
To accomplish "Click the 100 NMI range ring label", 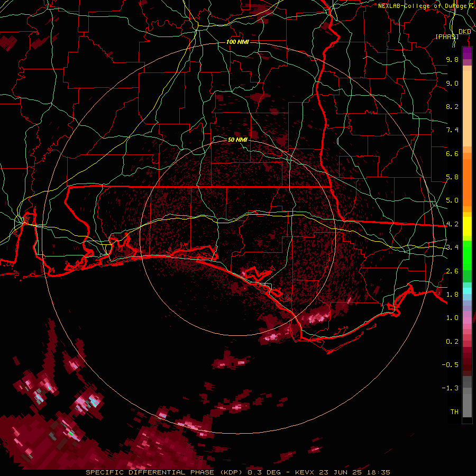I will [237, 42].
